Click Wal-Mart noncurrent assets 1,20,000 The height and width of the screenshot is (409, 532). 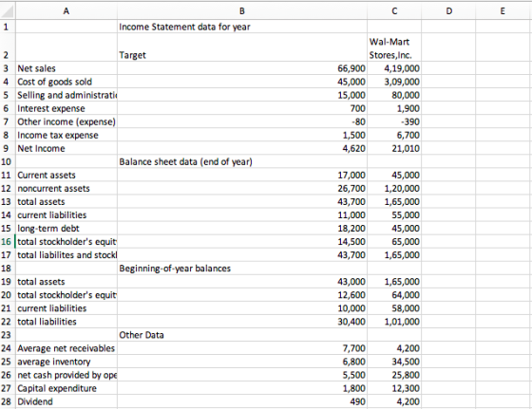point(394,189)
